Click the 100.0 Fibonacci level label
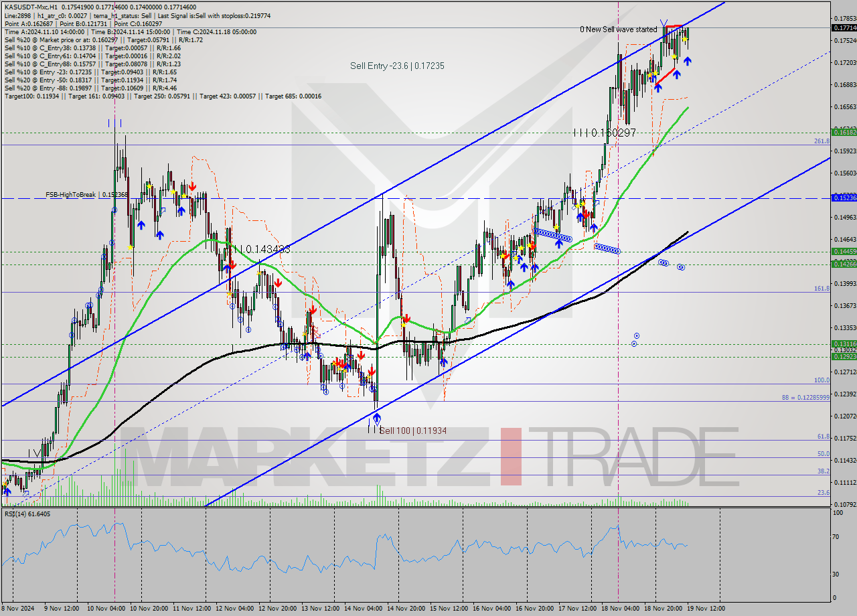857x616 pixels. click(822, 380)
